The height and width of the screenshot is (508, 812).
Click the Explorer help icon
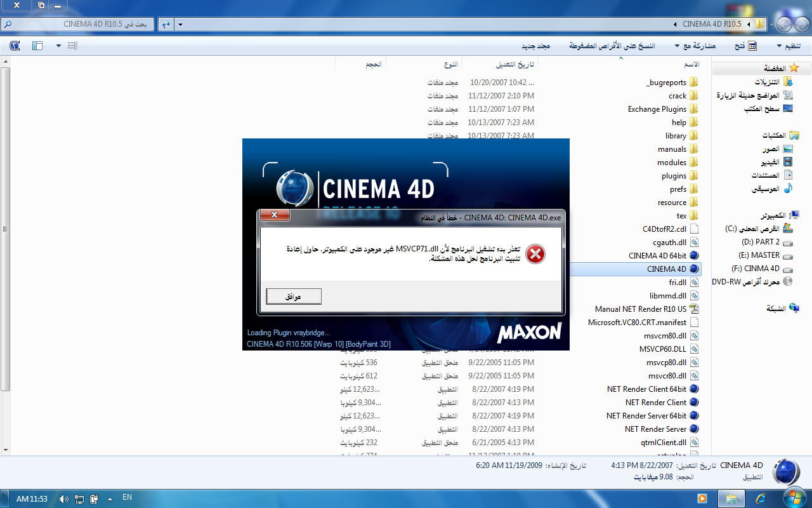point(15,46)
